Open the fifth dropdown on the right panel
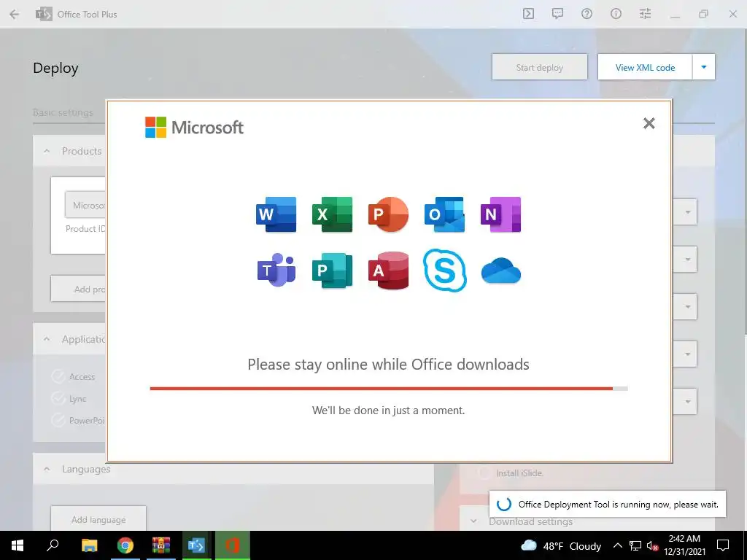The image size is (747, 560). [x=687, y=402]
